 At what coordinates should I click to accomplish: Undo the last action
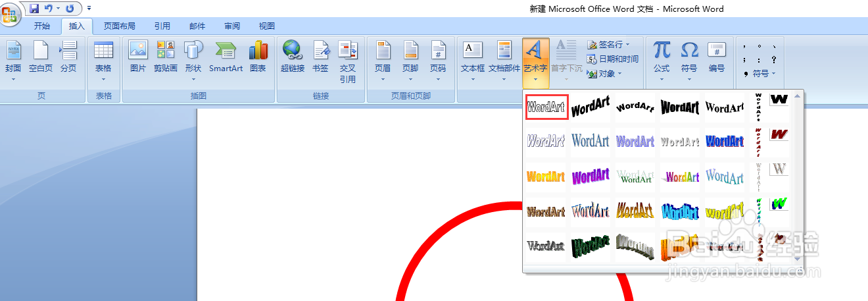tap(49, 9)
